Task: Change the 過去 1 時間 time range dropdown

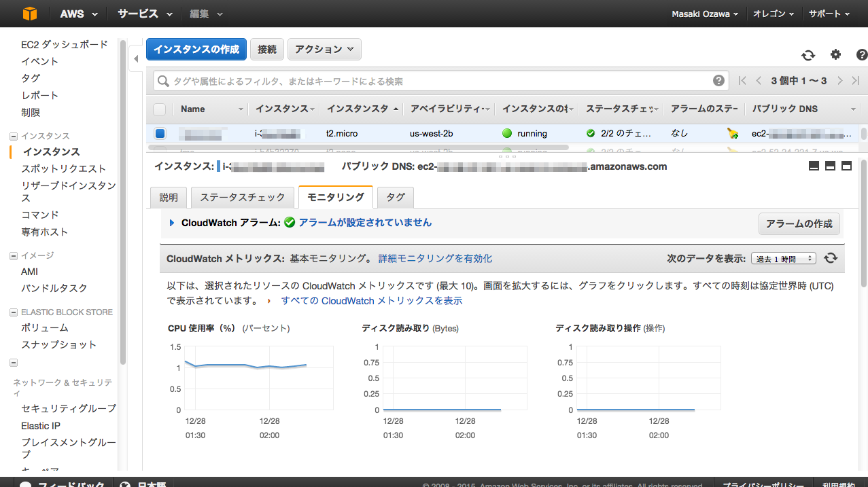Action: pyautogui.click(x=784, y=258)
